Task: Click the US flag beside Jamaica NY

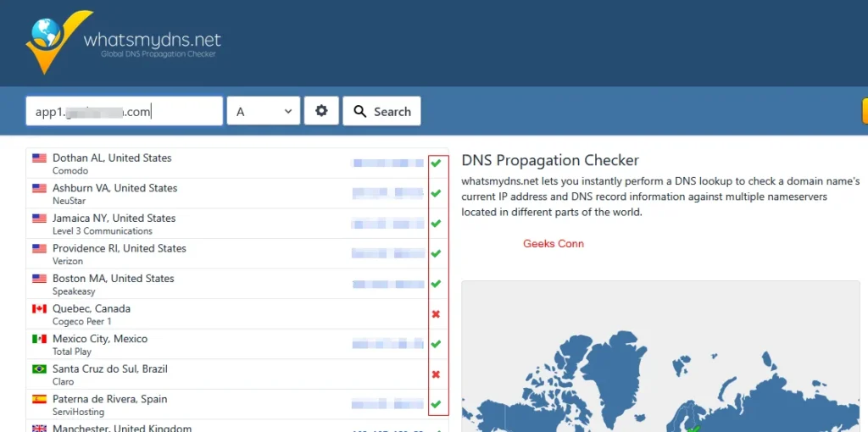Action: pos(39,219)
